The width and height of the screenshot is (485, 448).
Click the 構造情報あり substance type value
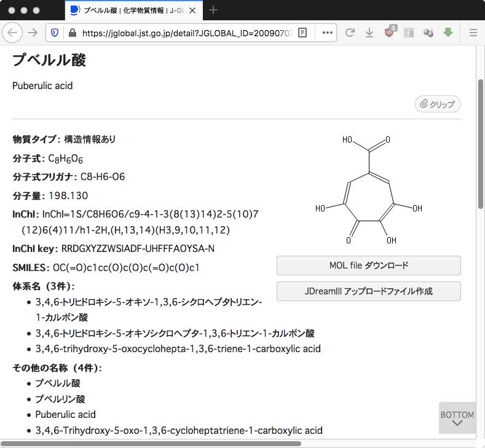click(90, 140)
